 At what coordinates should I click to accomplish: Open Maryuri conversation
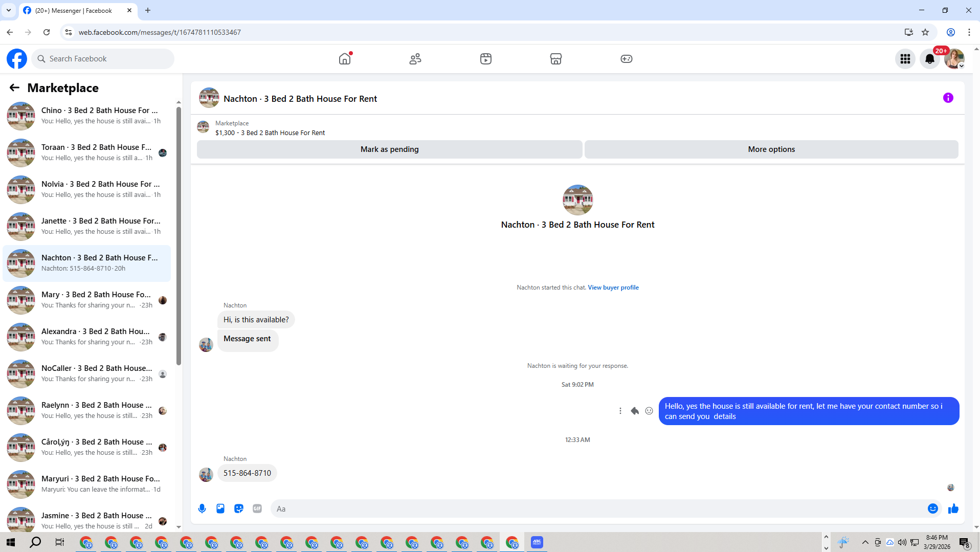[x=87, y=484]
